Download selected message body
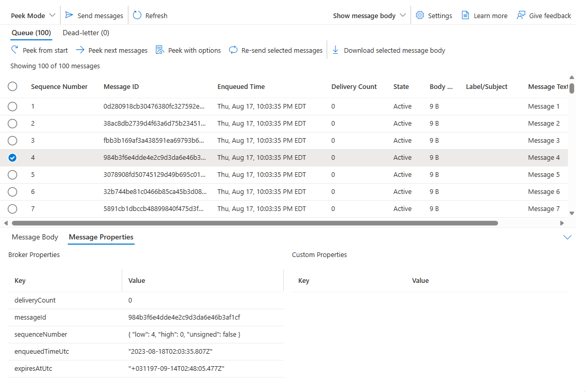 pos(335,50)
